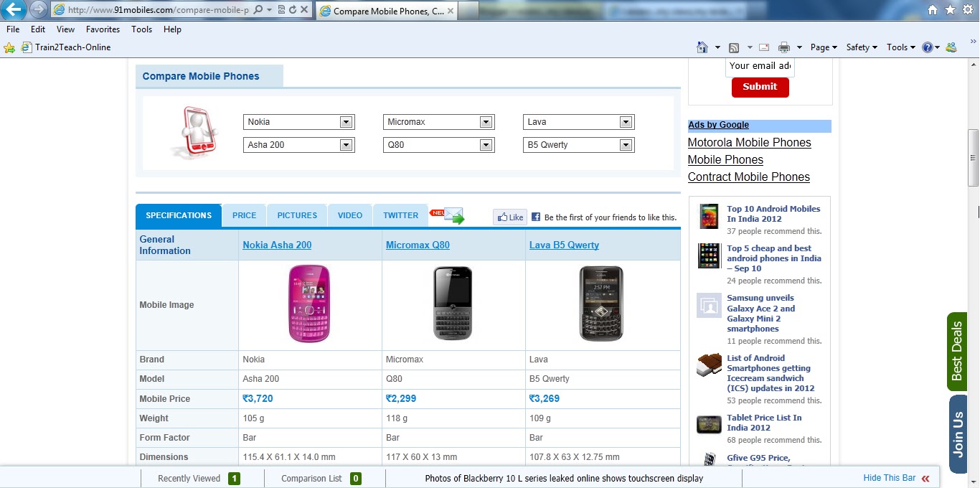Click the Read mail envelope icon
This screenshot has width=980, height=488.
[x=764, y=47]
